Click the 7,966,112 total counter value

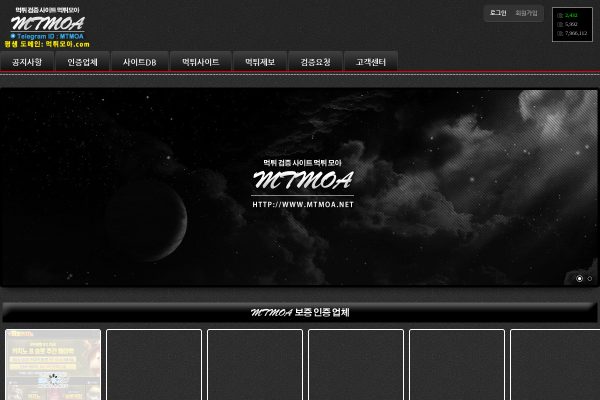click(x=576, y=33)
